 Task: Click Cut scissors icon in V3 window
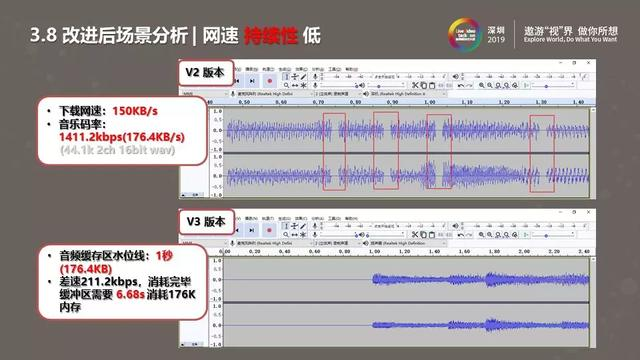(x=415, y=235)
